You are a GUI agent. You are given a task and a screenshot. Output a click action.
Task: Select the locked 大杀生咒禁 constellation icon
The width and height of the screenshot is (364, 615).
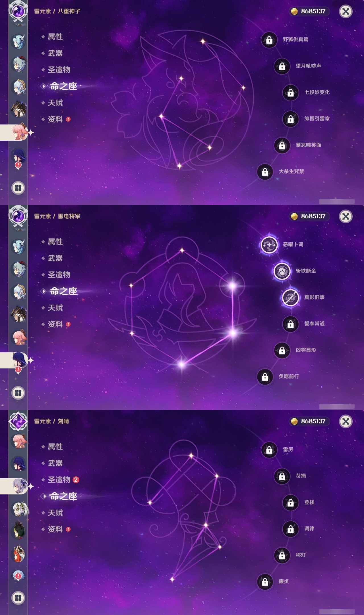(265, 172)
